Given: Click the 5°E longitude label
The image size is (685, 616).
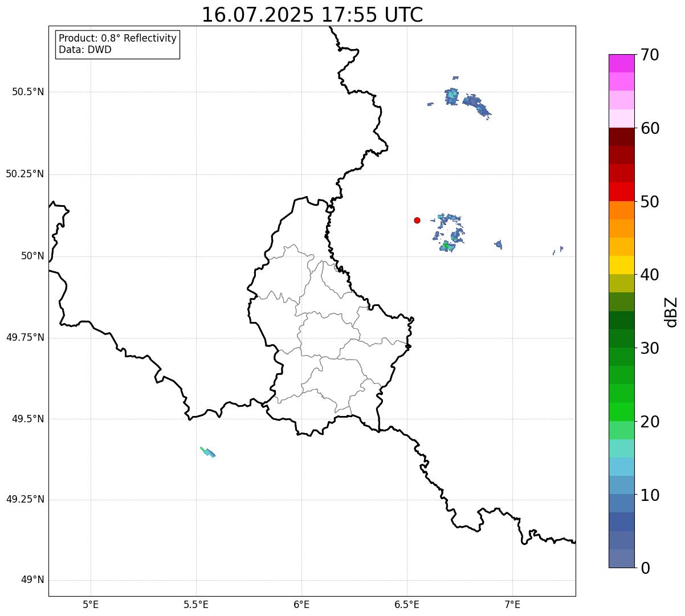Looking at the screenshot, I should [x=91, y=604].
